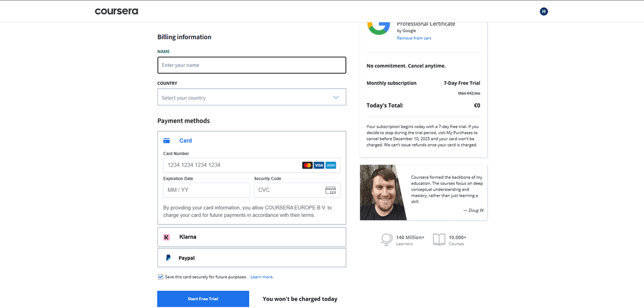Click the Expiration Date label
The height and width of the screenshot is (308, 644).
178,178
